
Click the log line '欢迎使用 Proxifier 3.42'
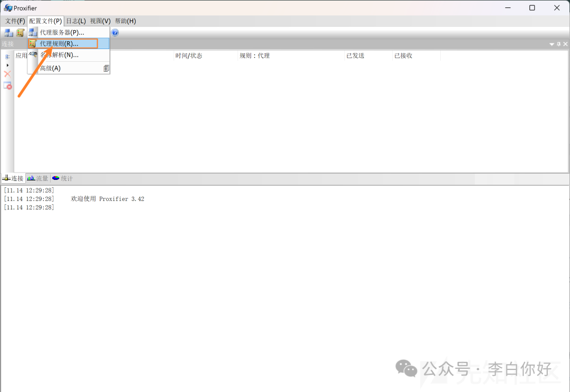click(108, 199)
